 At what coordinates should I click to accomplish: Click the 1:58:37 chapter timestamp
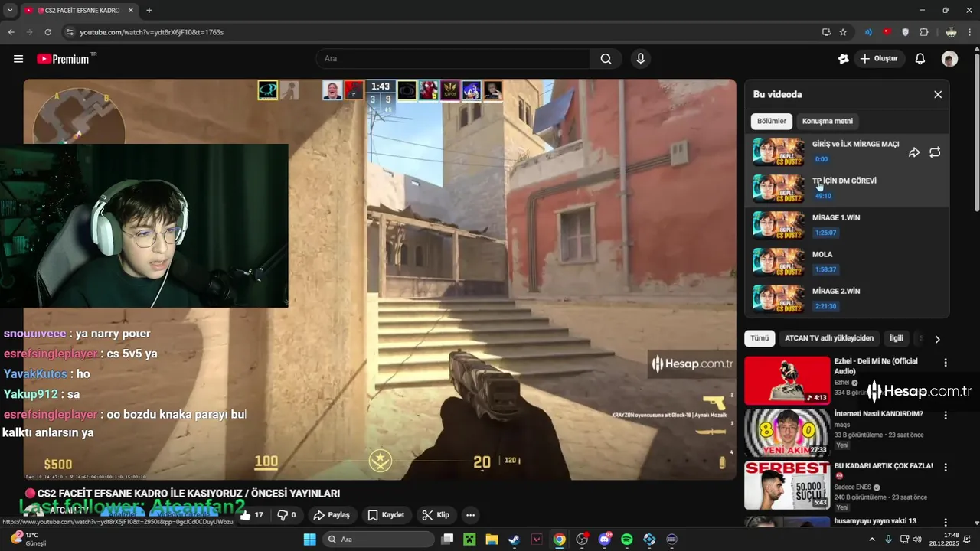[x=825, y=269]
